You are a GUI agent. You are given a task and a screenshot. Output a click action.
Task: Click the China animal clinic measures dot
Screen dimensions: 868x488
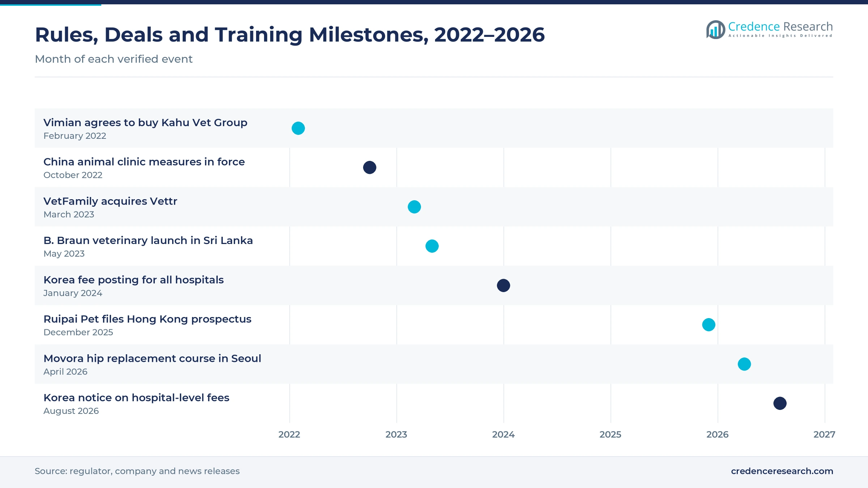pyautogui.click(x=370, y=167)
